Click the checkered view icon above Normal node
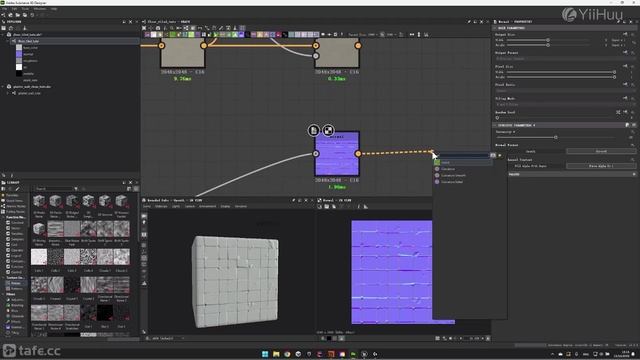The height and width of the screenshot is (360, 640). tap(328, 131)
